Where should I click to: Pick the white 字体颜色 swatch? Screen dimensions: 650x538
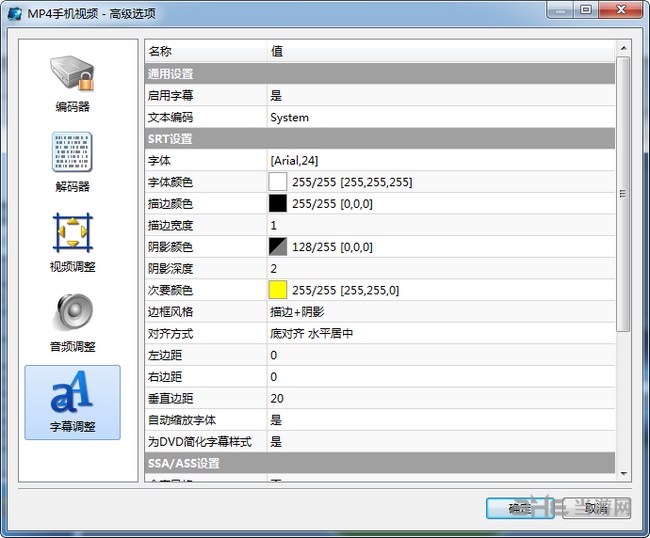278,182
